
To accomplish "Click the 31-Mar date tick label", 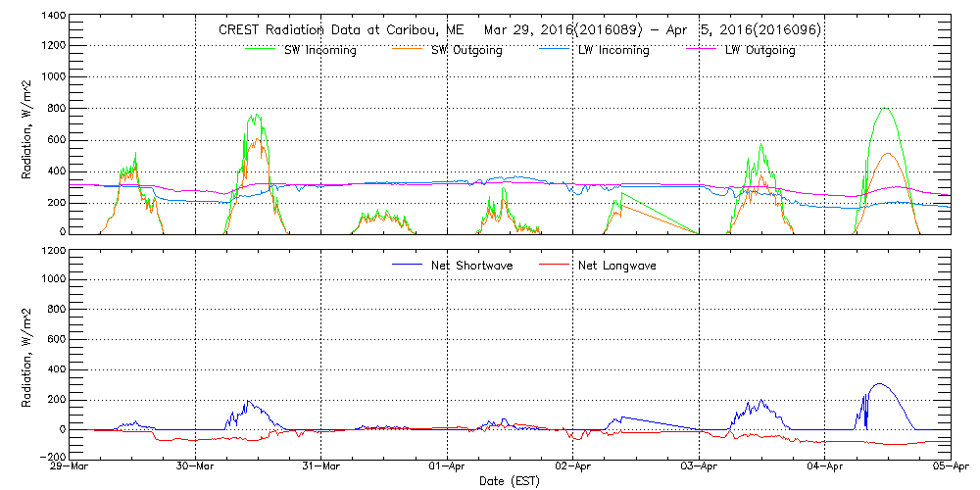I will click(x=321, y=467).
